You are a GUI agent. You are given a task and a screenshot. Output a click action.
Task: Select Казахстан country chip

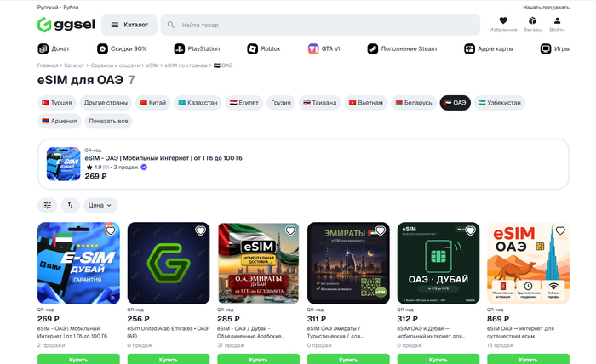click(x=198, y=103)
